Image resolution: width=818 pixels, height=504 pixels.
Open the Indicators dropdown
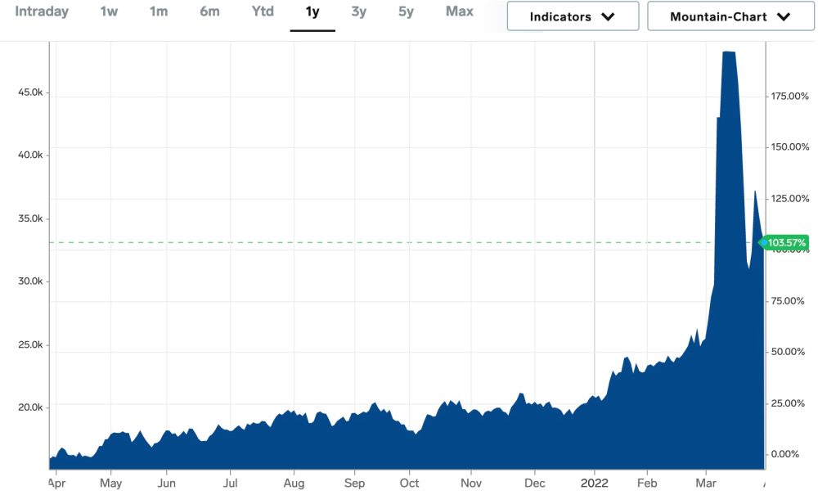click(572, 16)
